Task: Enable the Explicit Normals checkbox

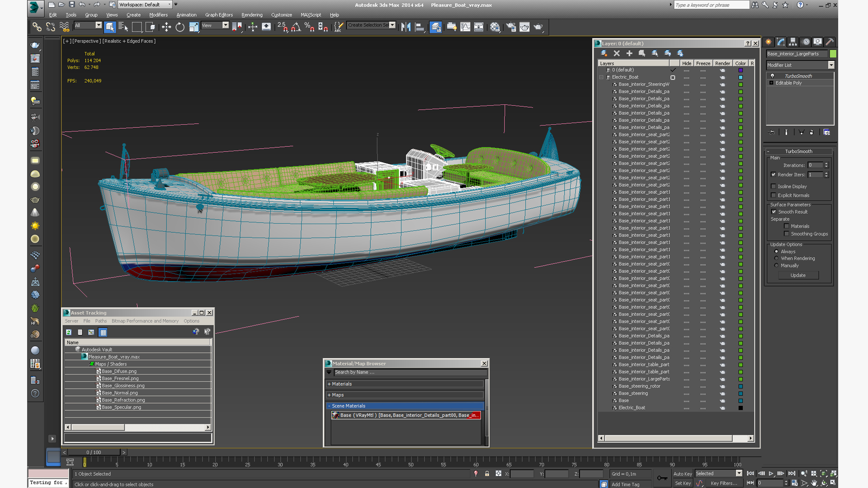Action: [774, 195]
